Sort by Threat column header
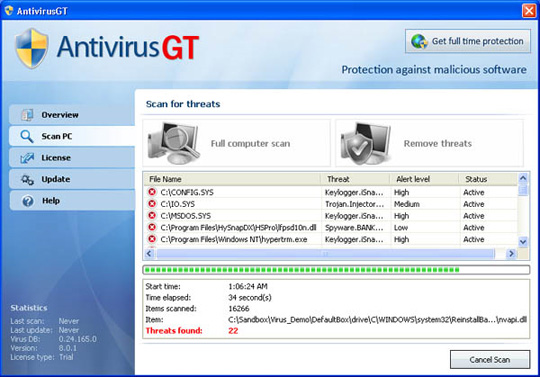 pos(355,179)
